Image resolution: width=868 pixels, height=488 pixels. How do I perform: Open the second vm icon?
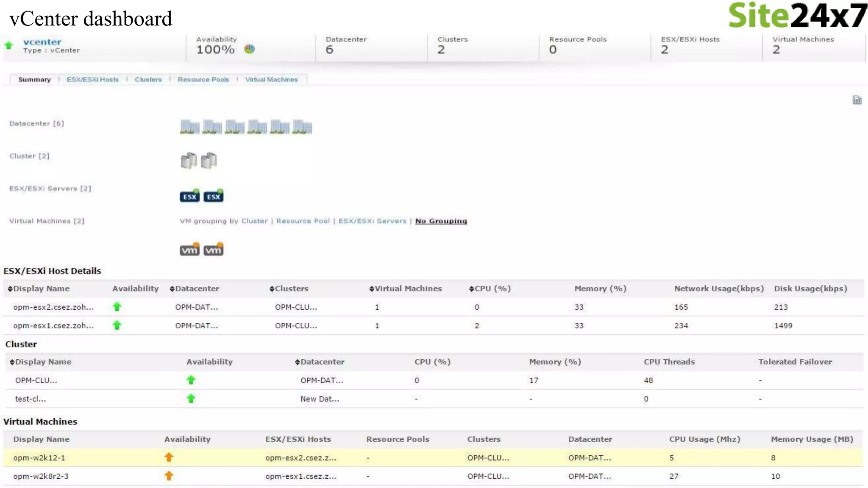pos(213,249)
